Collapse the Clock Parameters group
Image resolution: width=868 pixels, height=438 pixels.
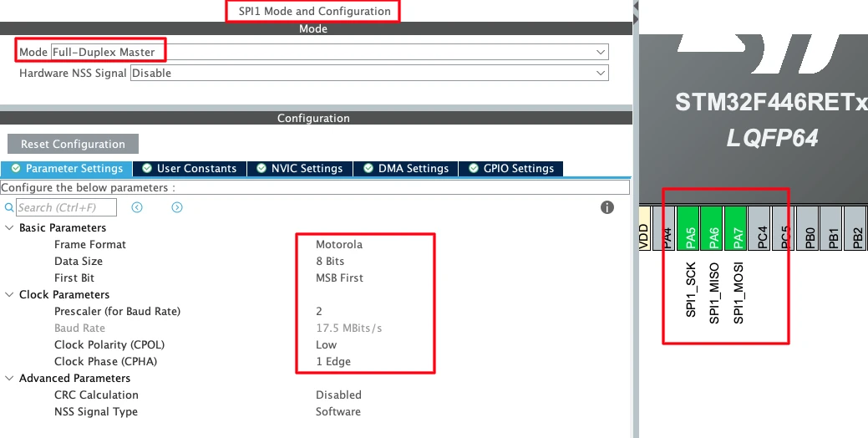tap(9, 294)
